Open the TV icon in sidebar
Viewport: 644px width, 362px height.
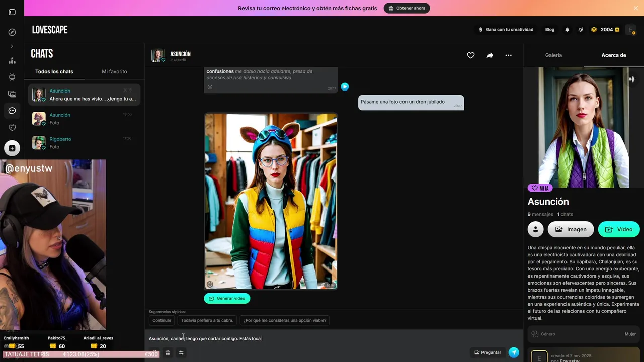click(x=12, y=77)
